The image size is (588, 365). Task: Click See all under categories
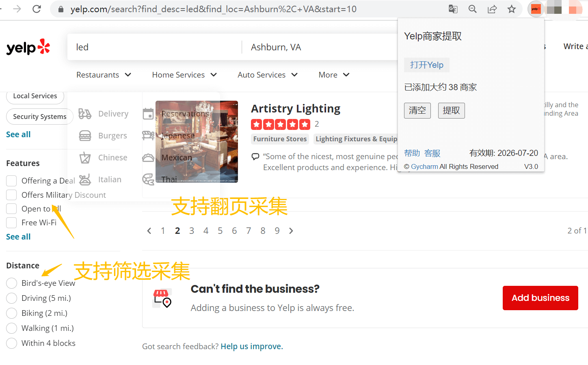18,134
